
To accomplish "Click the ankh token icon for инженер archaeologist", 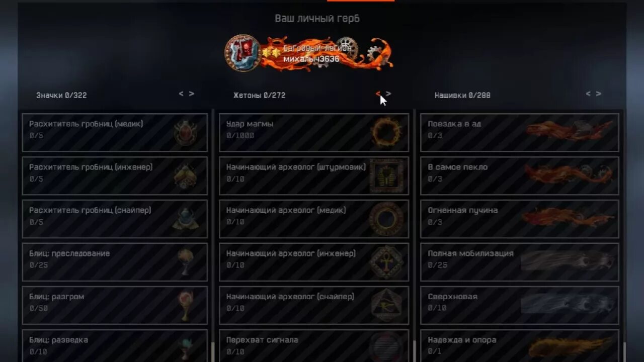I will 386,262.
